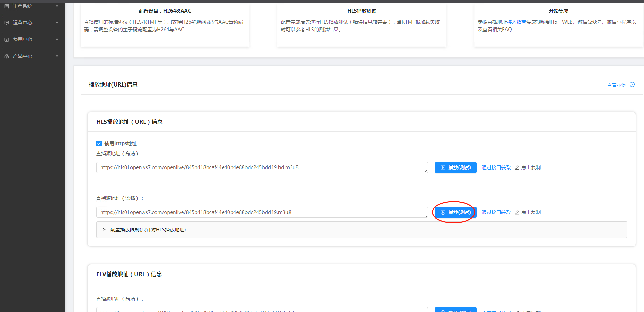
Task: Expand the 费用中心 dropdown chevron
Action: 57,39
